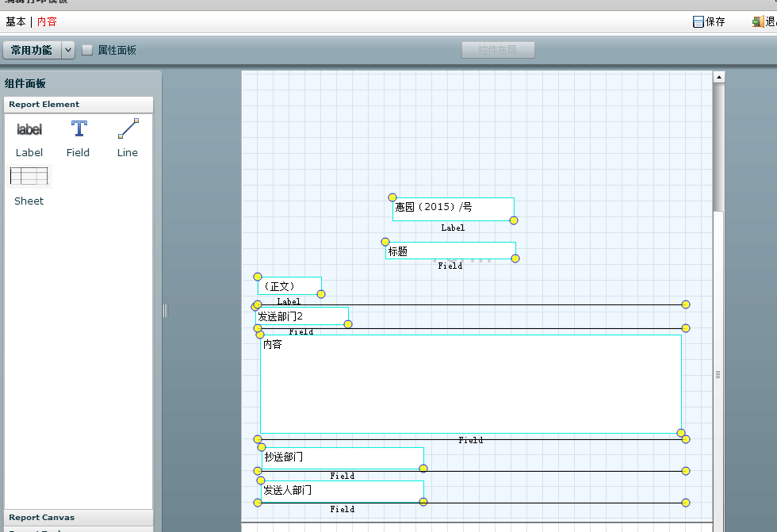Switch to the 基本 tab
This screenshot has width=777, height=532.
point(15,21)
